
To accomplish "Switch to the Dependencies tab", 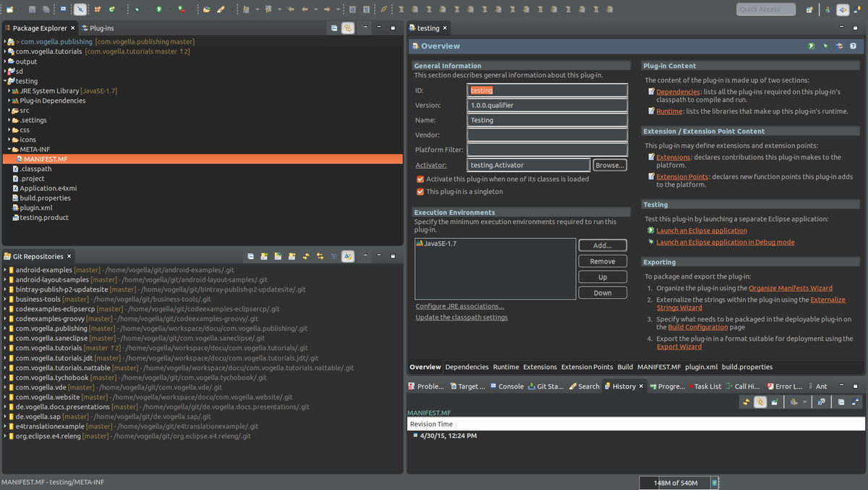I will 467,367.
